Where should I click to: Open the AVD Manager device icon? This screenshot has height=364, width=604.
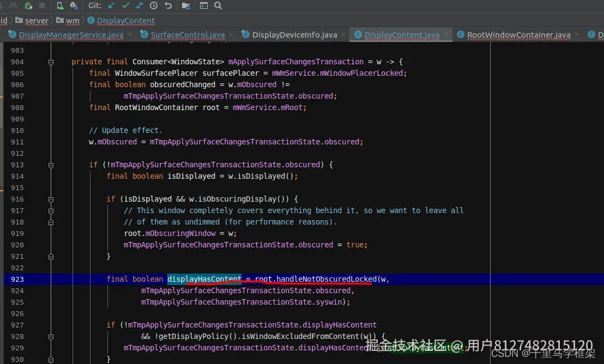[60, 5]
